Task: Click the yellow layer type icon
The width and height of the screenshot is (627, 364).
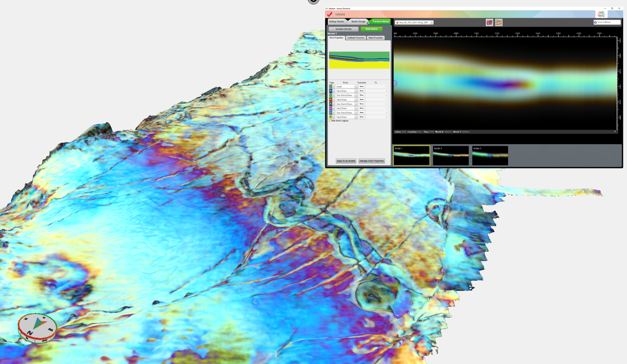Action: pos(331,117)
